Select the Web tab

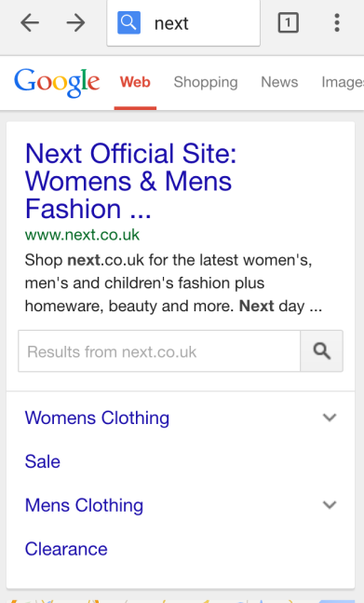(x=135, y=82)
